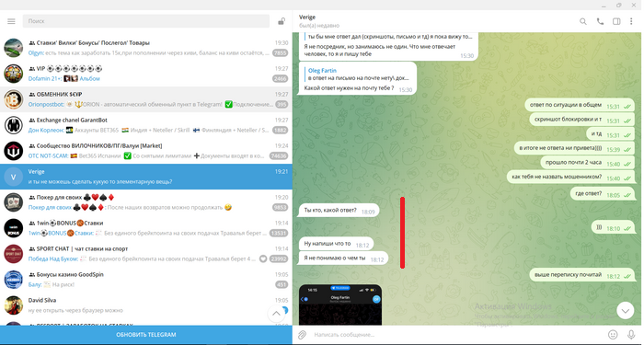Click ОБНОВИТЬ TELEGRAM update button
The width and height of the screenshot is (644, 345).
145,335
